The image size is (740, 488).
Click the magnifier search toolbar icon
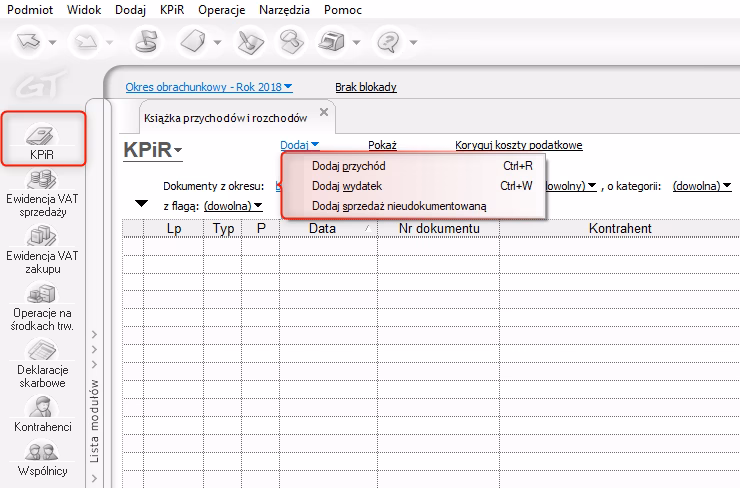tap(290, 42)
